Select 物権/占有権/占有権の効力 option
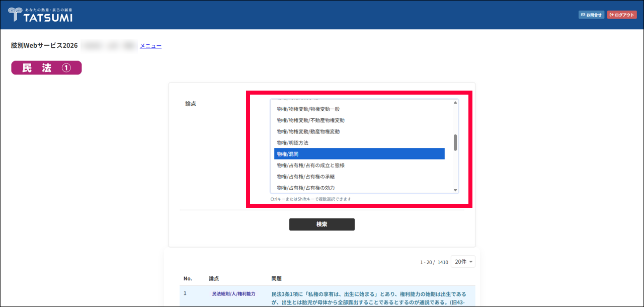Viewport: 644px width, 307px height. [x=305, y=188]
